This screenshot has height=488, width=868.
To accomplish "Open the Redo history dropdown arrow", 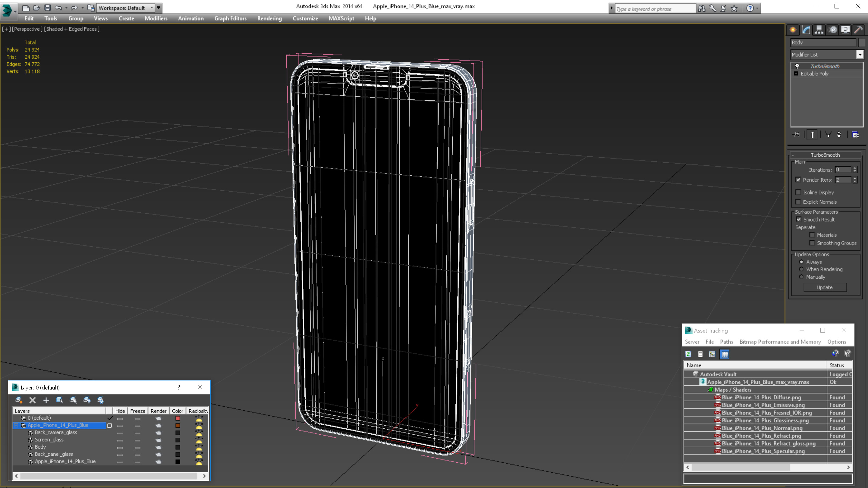I will (83, 8).
